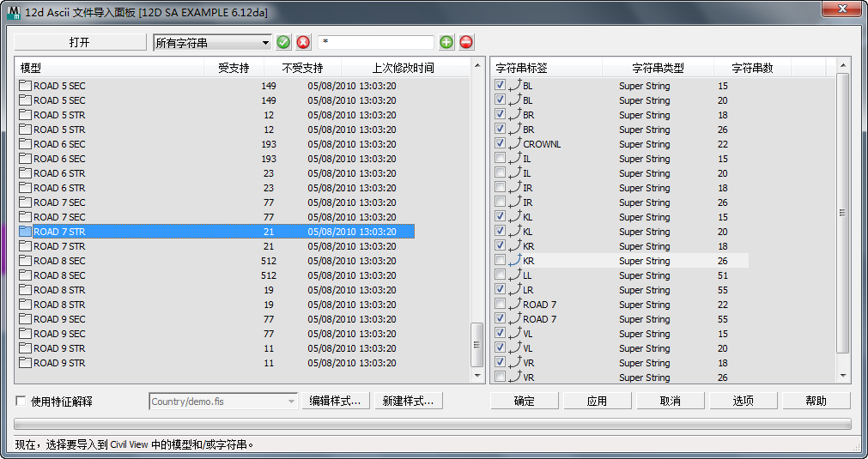868x459 pixels.
Task: Uncheck the CROWNL string checkbox
Action: pyautogui.click(x=501, y=143)
